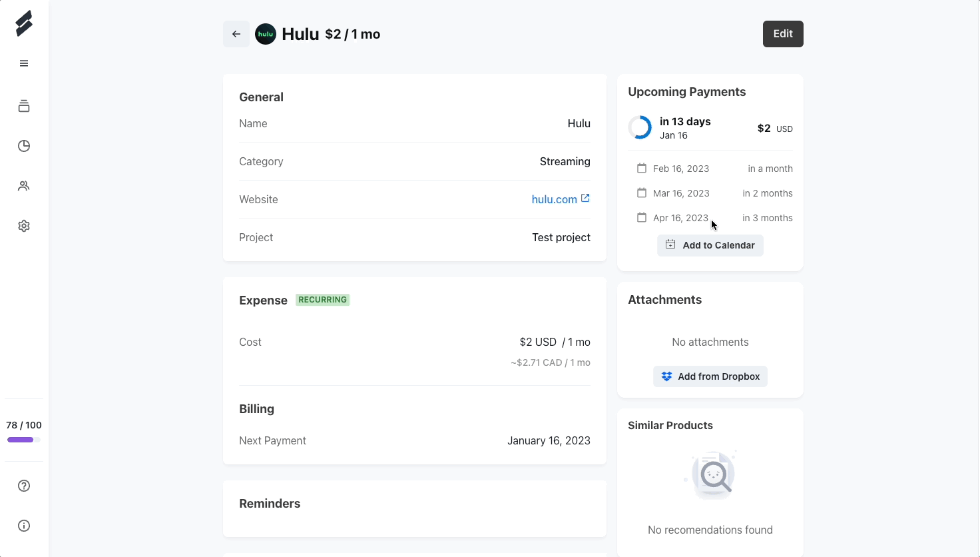Click the app logo in the sidebar
This screenshot has width=980, height=557.
point(24,23)
